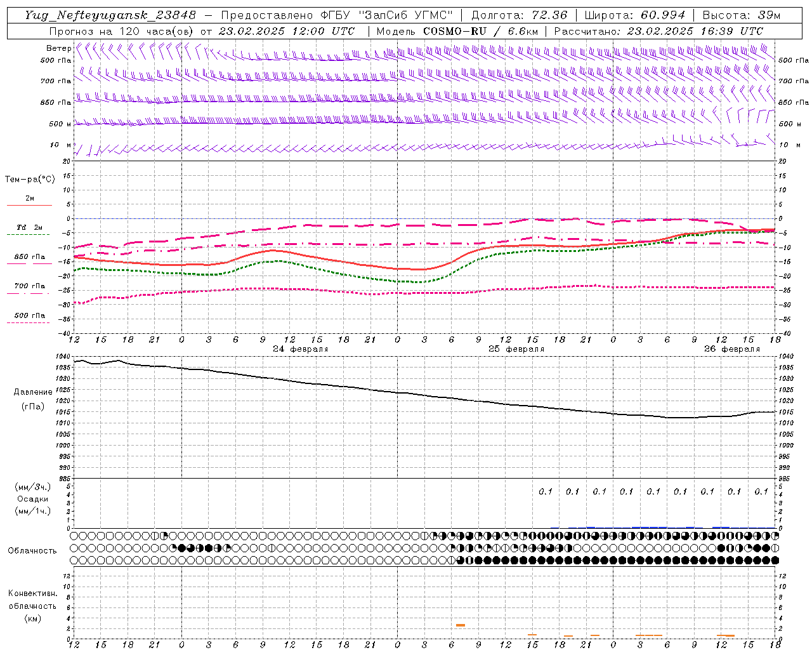Click the "Облачность" cloud cover label
The image size is (812, 650).
(x=32, y=550)
